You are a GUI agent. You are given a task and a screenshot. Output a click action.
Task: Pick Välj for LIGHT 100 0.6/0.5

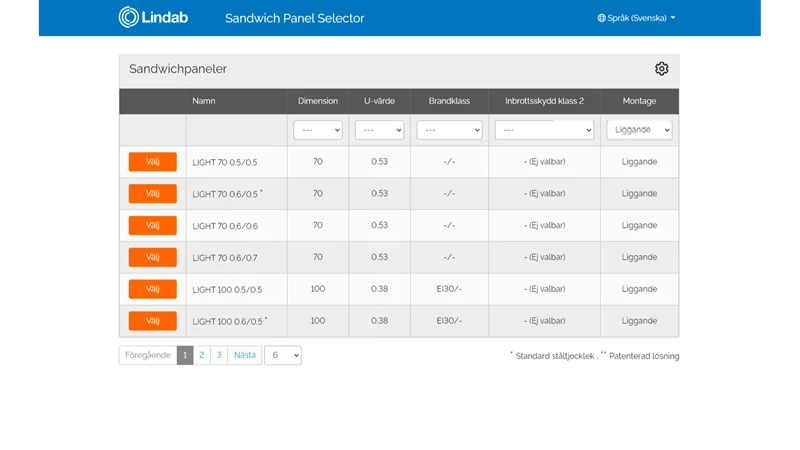click(153, 321)
